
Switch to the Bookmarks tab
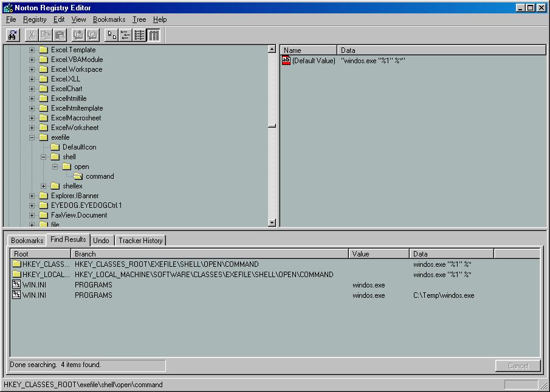pos(27,241)
